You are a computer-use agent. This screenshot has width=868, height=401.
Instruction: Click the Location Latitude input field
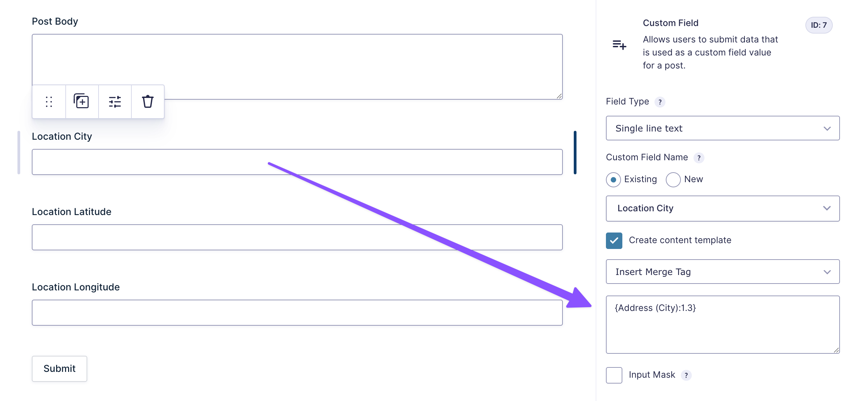coord(297,237)
